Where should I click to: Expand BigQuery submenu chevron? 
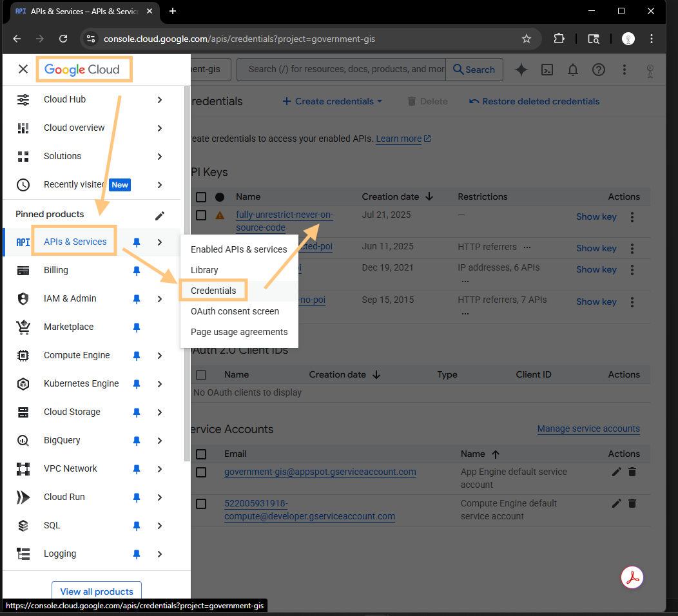160,441
